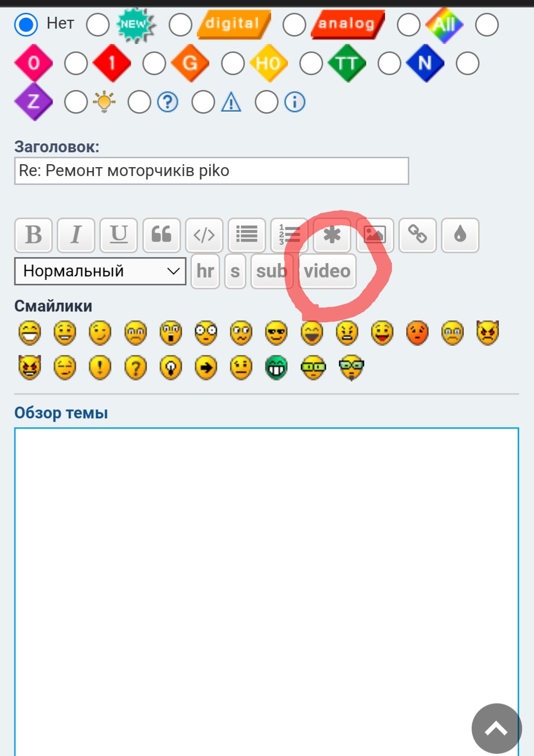Focus the 'Заголовок' subject input field

[x=211, y=171]
